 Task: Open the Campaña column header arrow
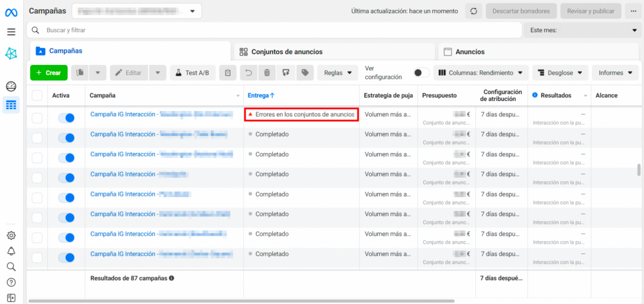tap(238, 96)
